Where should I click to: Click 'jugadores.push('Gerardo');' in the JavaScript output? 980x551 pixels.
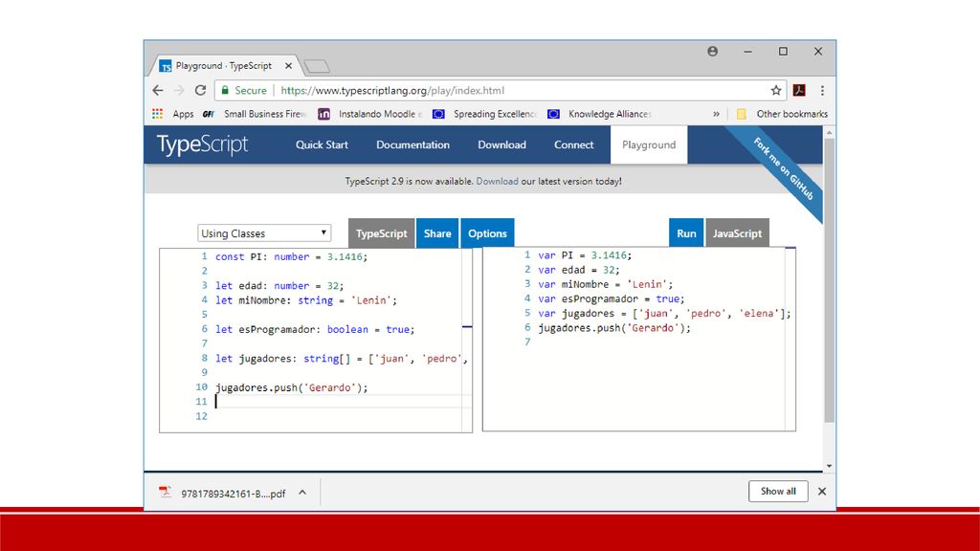(614, 328)
